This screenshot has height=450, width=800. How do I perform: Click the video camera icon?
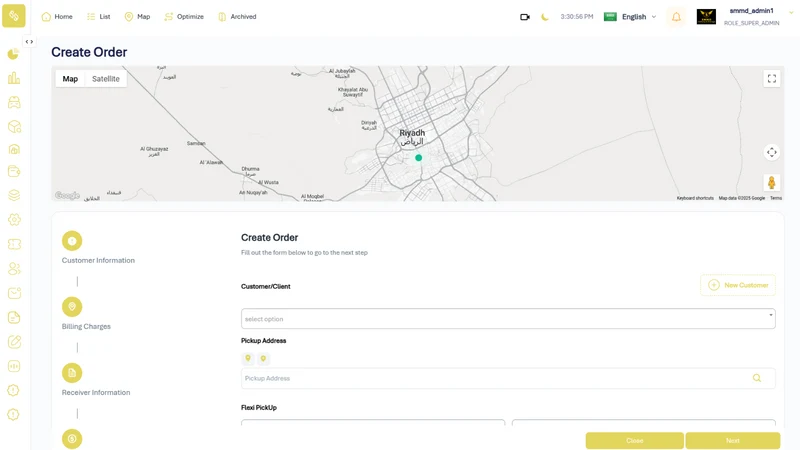(x=524, y=17)
